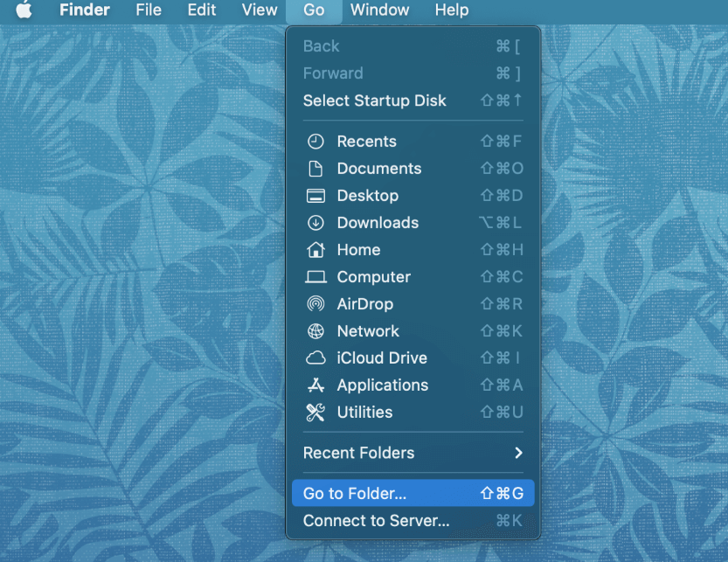Select the Applications label
728x562 pixels.
[x=383, y=385]
